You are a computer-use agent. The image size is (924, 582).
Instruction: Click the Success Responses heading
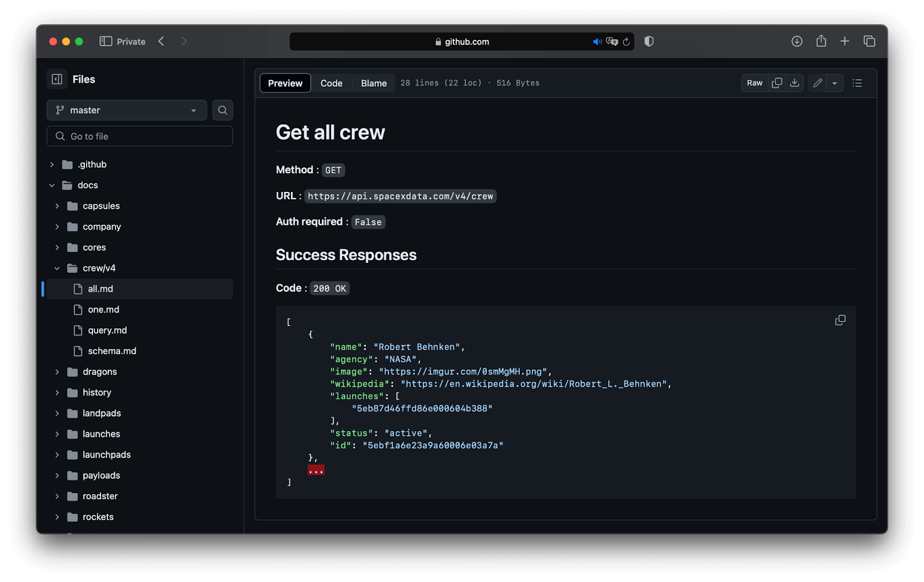pyautogui.click(x=346, y=255)
